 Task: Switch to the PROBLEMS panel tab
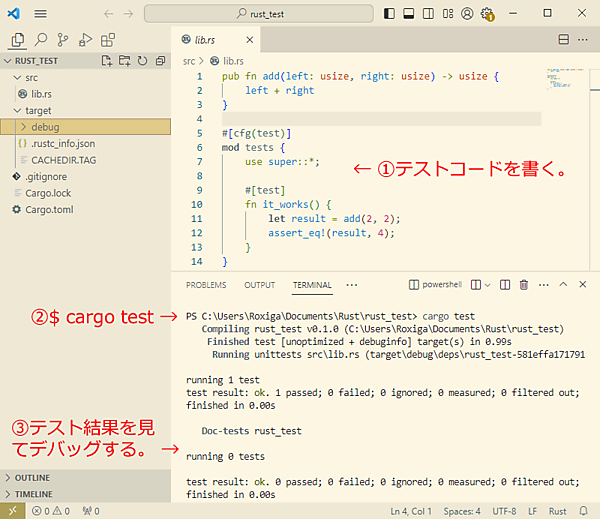(x=206, y=285)
